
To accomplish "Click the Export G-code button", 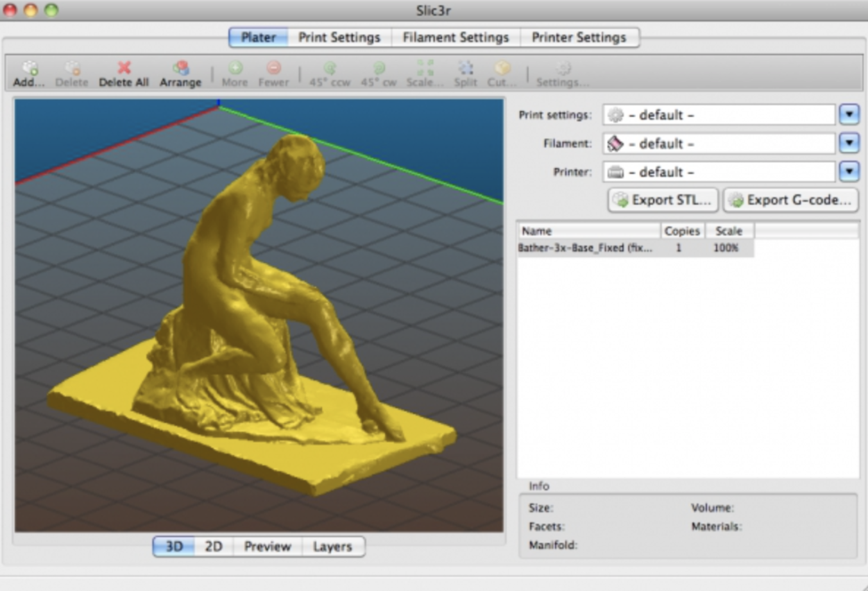I will [790, 200].
